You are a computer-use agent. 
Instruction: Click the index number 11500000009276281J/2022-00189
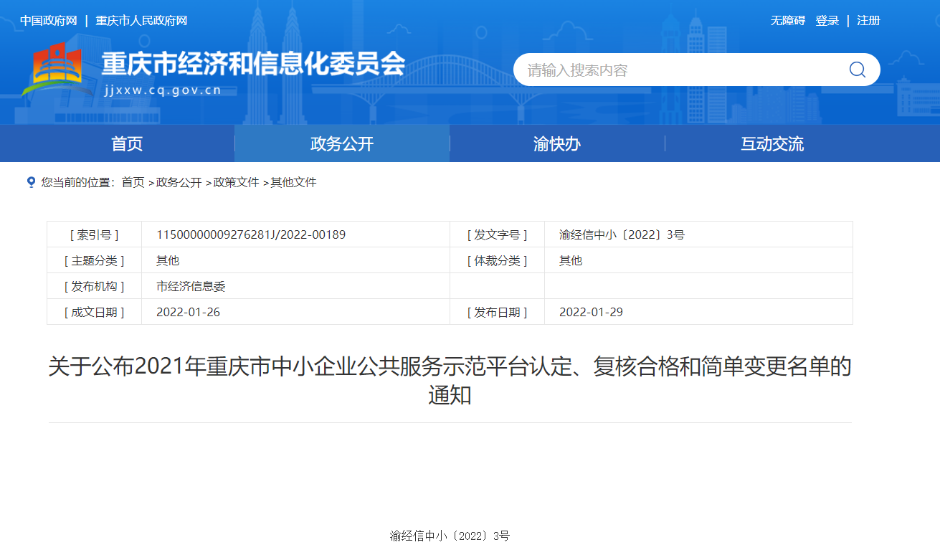point(251,234)
